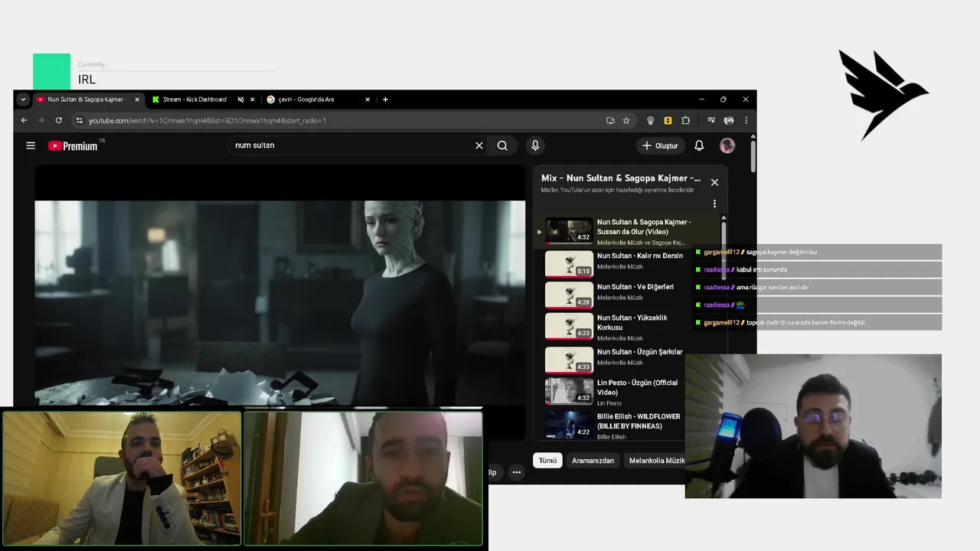Click the install/cast icon in address bar
The image size is (980, 551).
610,120
